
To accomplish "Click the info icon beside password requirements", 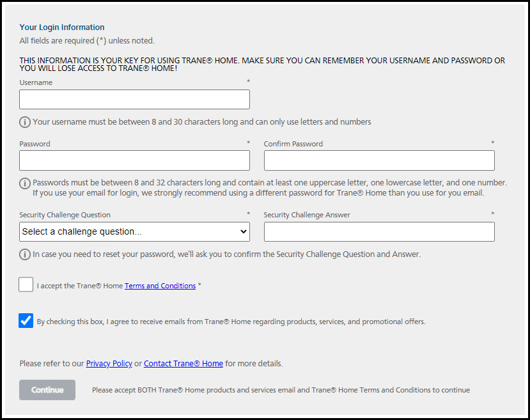I will [25, 183].
